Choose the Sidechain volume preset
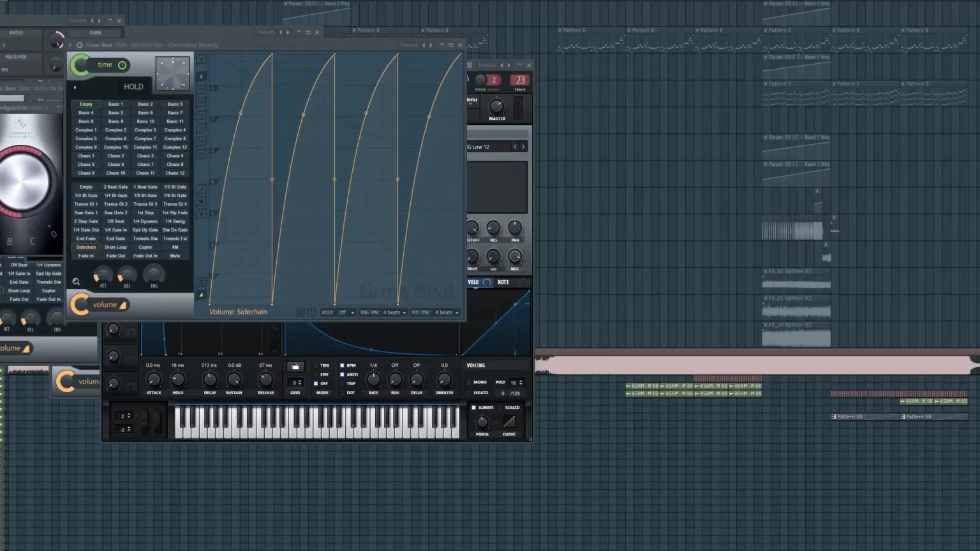This screenshot has width=980, height=551. coord(86,247)
